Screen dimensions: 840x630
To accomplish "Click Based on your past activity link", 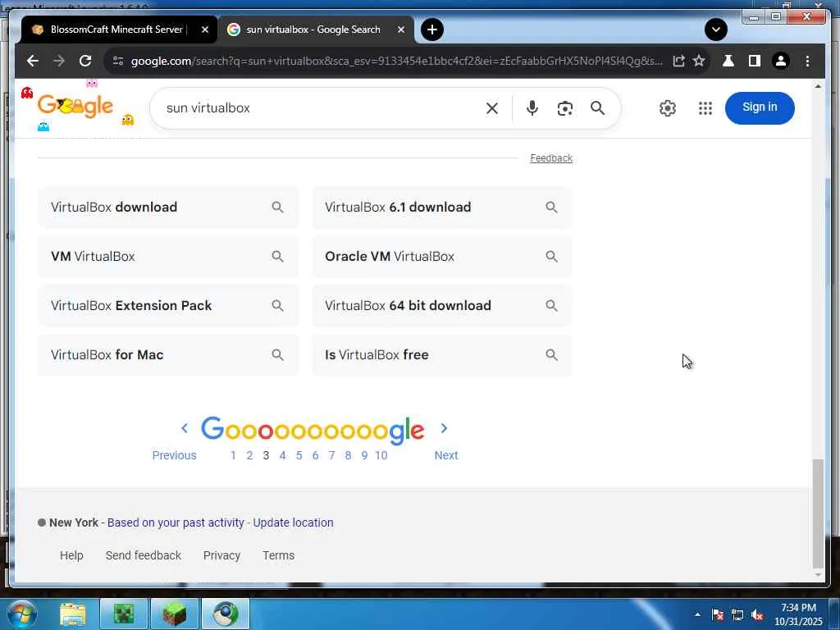I will pos(176,523).
